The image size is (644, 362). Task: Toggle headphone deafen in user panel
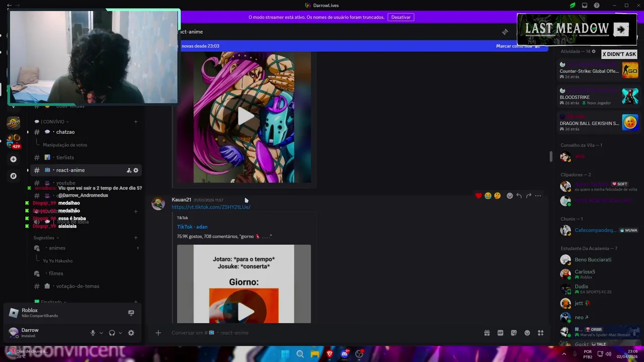[x=112, y=333]
